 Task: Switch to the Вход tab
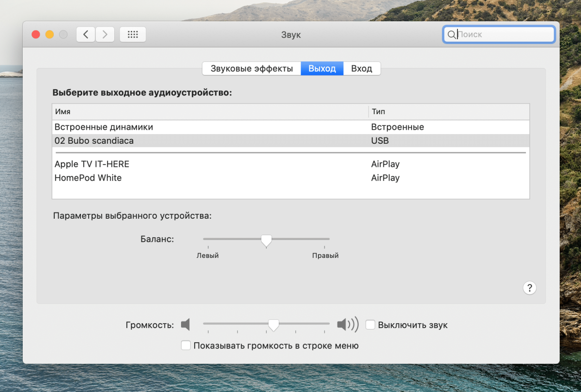[x=362, y=69]
